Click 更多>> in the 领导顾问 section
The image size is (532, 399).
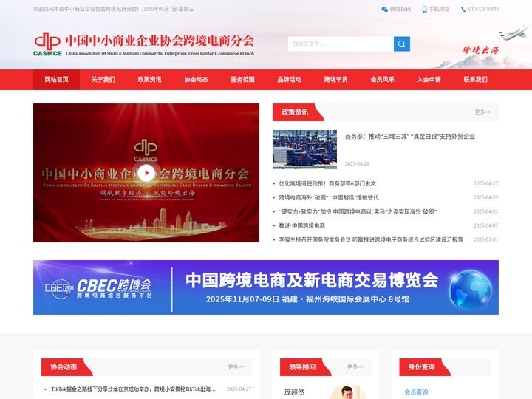click(355, 366)
